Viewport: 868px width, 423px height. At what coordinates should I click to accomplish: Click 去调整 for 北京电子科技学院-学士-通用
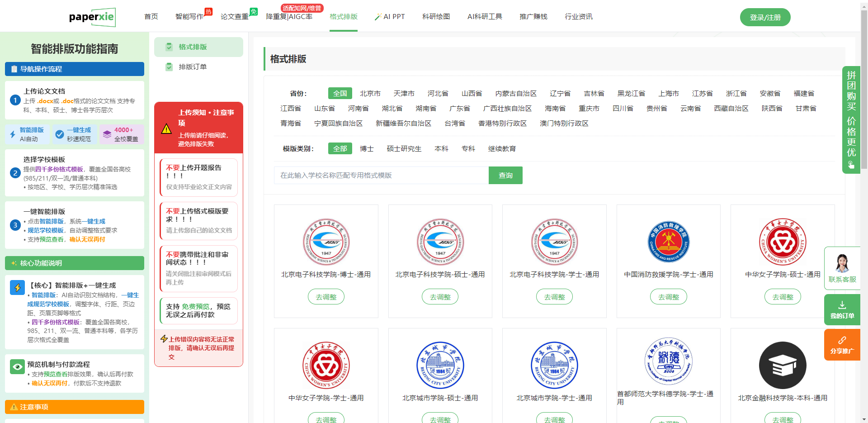554,297
